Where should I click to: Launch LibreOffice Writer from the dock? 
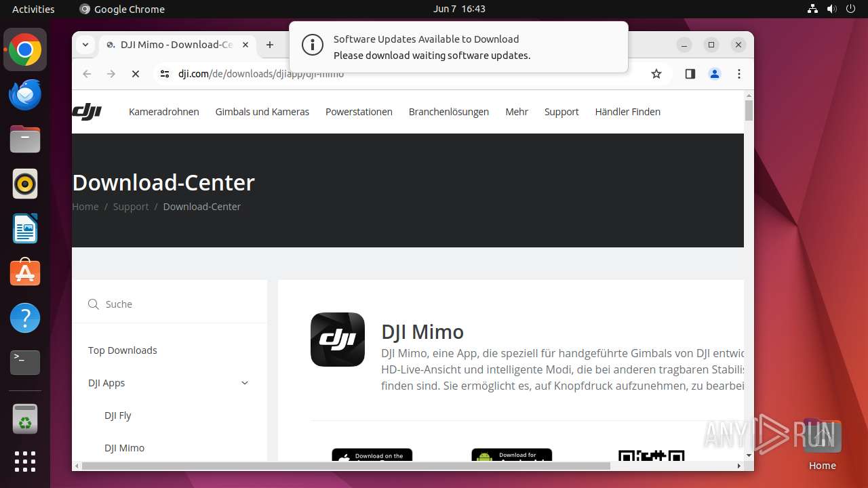(25, 228)
